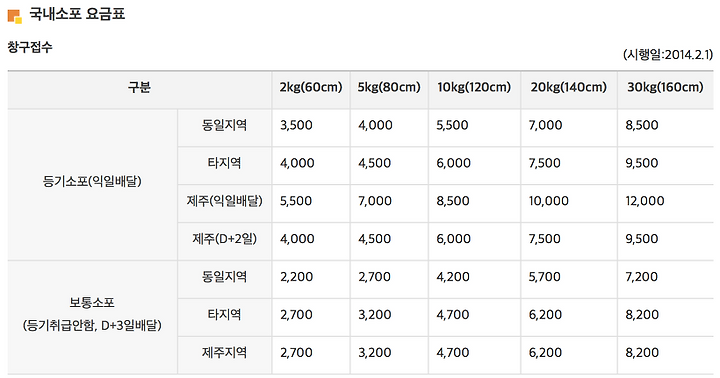Image resolution: width=720 pixels, height=378 pixels.
Task: Click the 2kg(60cm) column header
Action: click(311, 87)
